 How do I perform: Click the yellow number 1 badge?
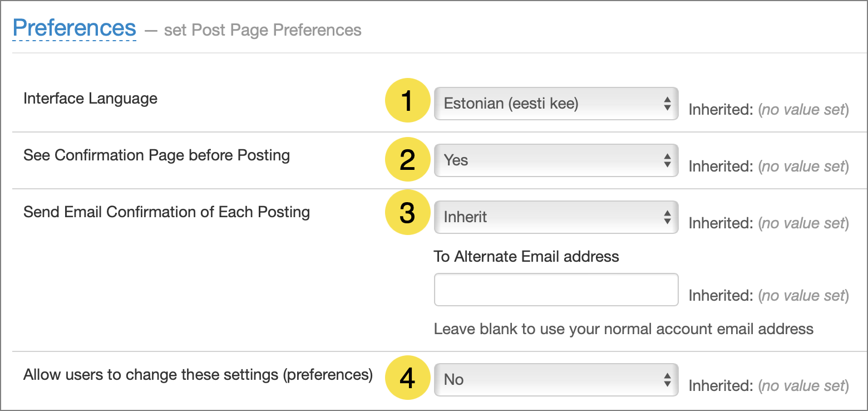[x=407, y=101]
